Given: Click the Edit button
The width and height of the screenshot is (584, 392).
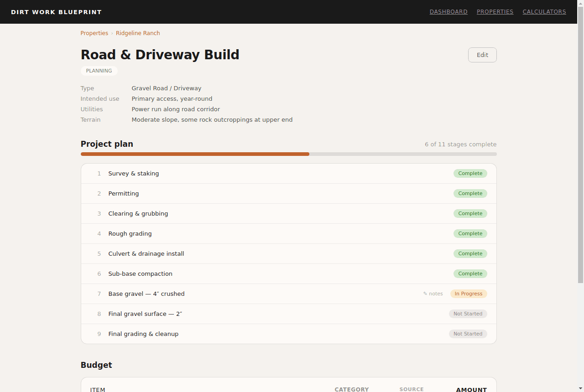Looking at the screenshot, I should click(x=482, y=55).
